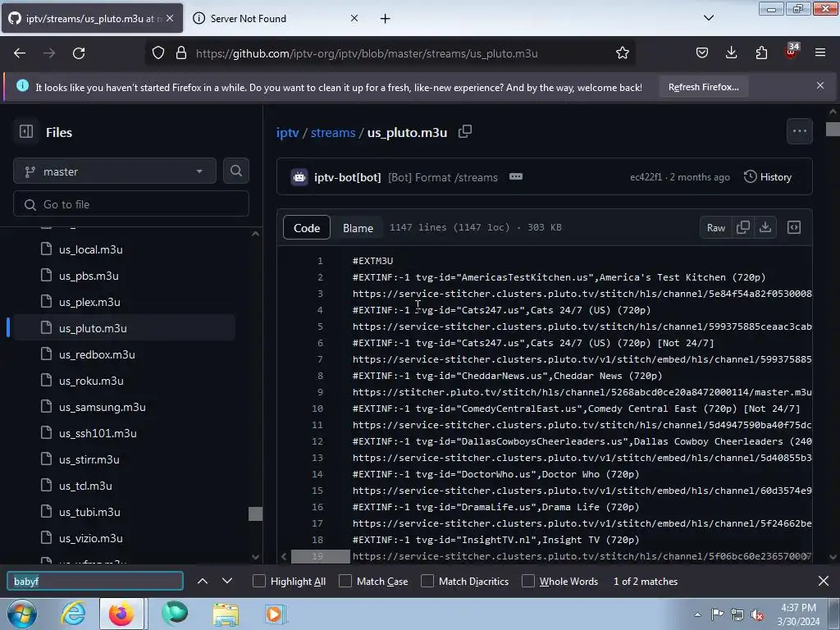Close the find bar
840x630 pixels.
pyautogui.click(x=824, y=582)
